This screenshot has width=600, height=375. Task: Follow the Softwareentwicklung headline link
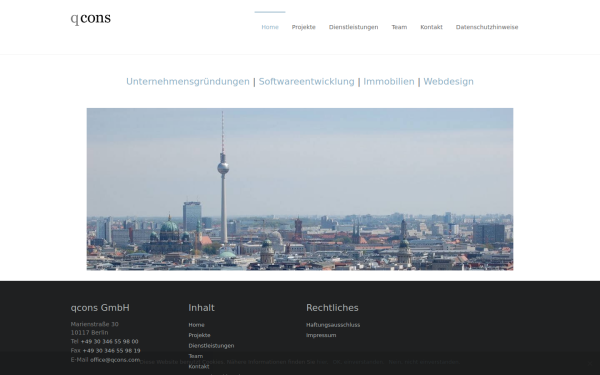pyautogui.click(x=307, y=82)
